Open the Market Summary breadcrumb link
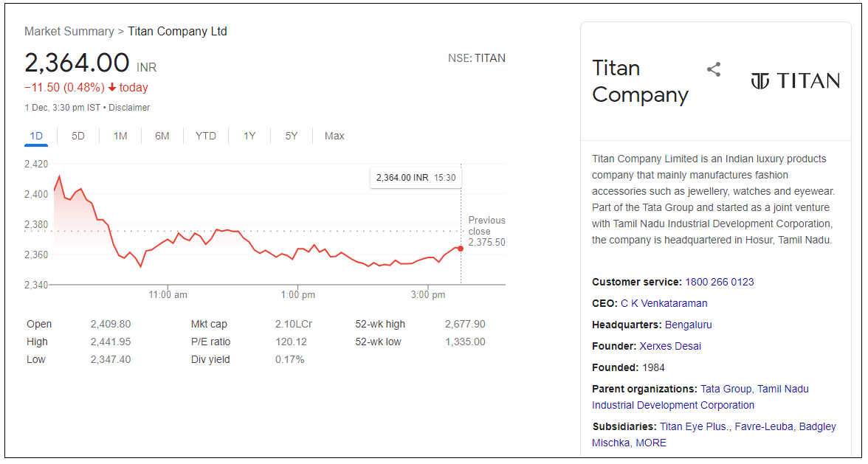The width and height of the screenshot is (868, 464). click(x=69, y=31)
